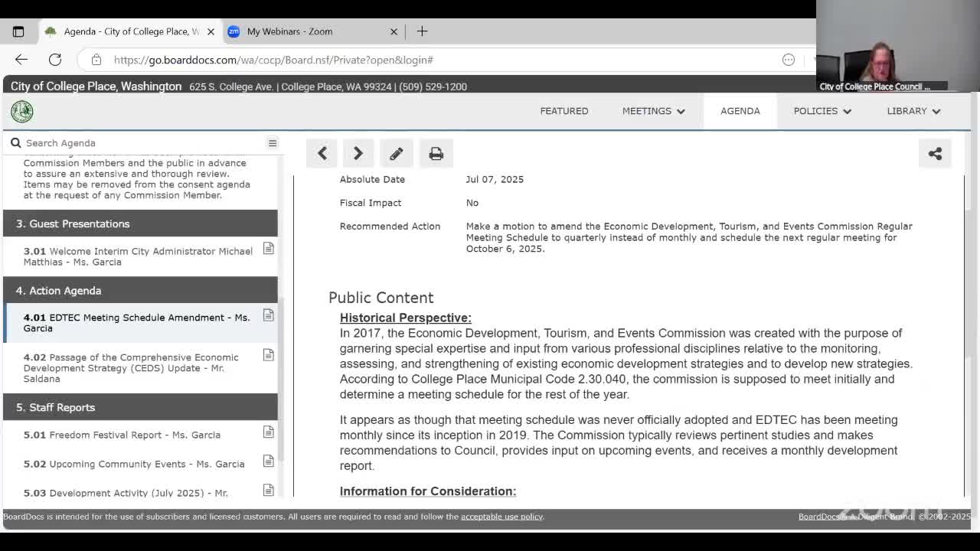
Task: Open item 5.02 Upcoming Community Events
Action: (134, 464)
